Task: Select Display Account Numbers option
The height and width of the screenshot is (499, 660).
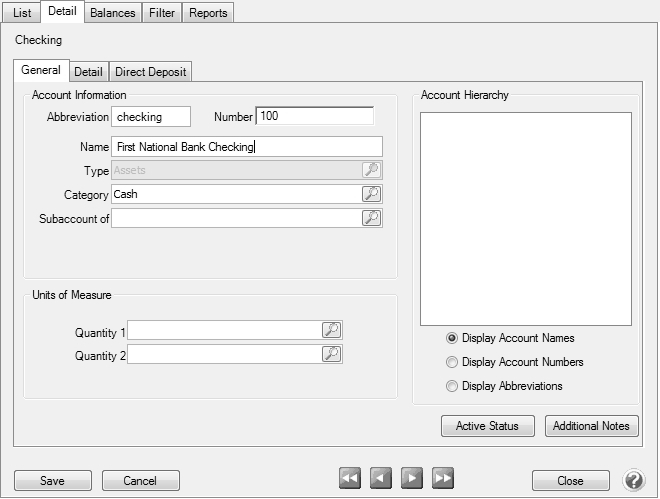Action: click(x=452, y=362)
